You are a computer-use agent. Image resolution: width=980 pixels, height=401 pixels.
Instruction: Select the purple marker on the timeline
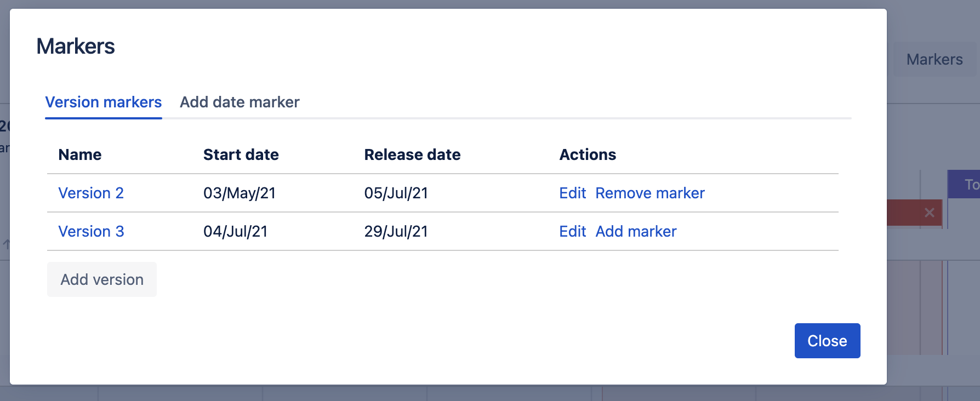pos(966,185)
